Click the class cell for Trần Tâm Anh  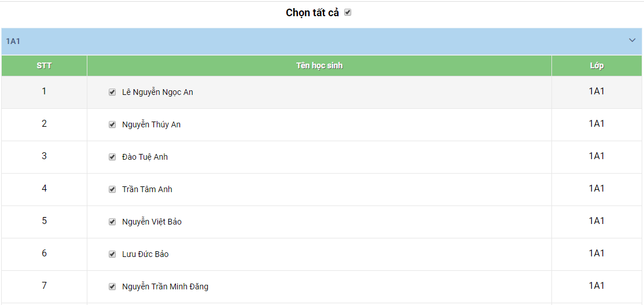click(597, 189)
